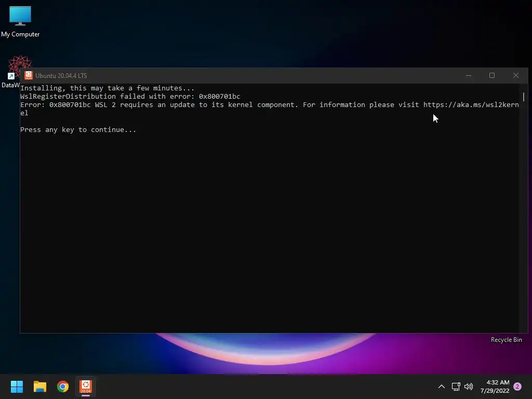The image size is (532, 399).
Task: Select the Recycle Bin desktop item
Action: click(506, 340)
